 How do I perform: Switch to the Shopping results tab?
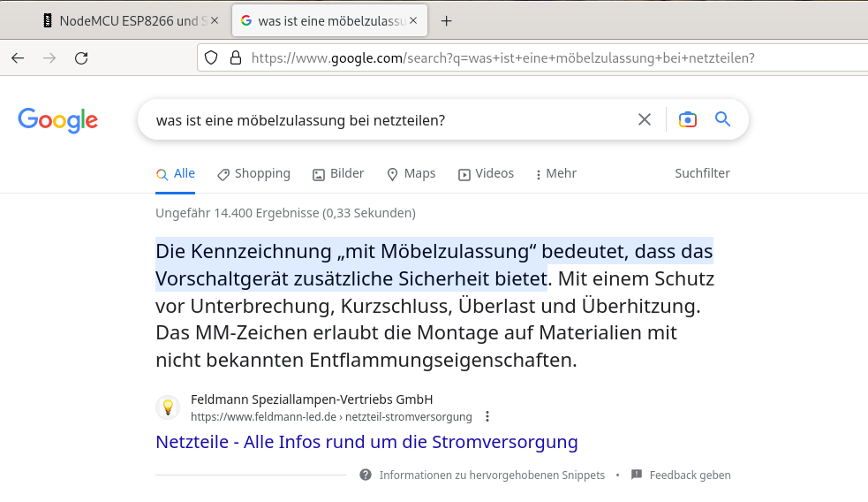tap(253, 174)
